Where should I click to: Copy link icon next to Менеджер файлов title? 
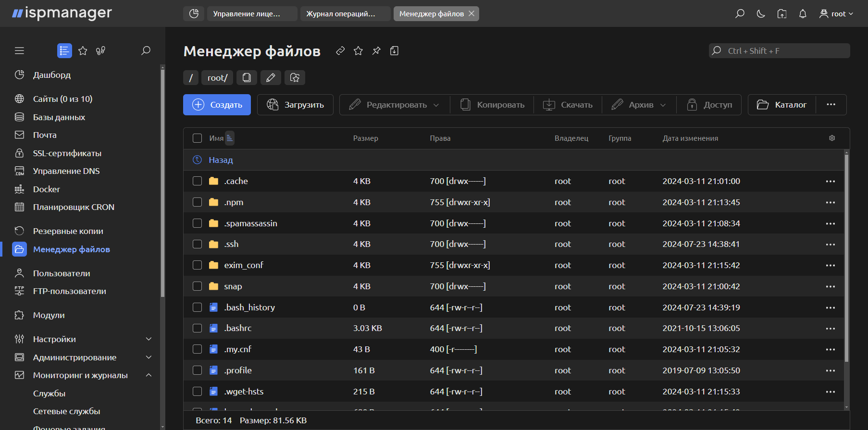340,50
